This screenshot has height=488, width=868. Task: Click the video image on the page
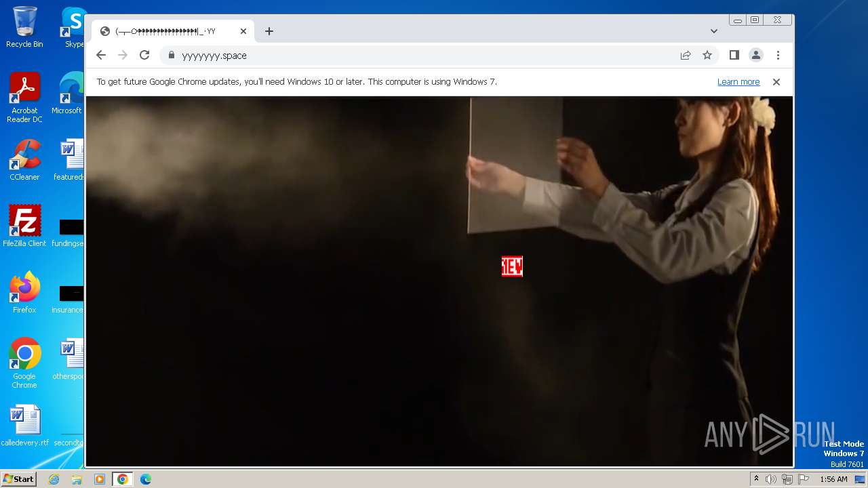coord(439,281)
